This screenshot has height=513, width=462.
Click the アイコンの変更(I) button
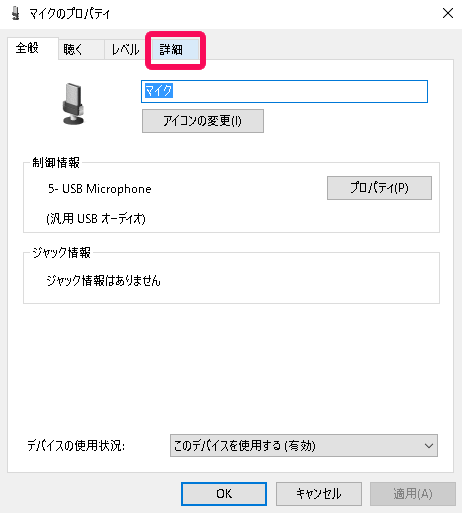[203, 121]
